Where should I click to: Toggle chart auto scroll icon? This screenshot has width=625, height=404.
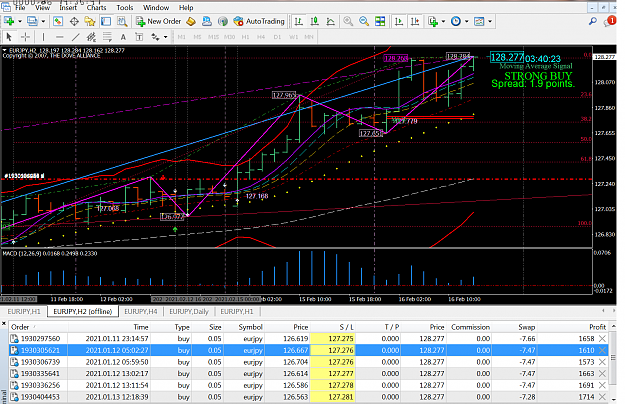tap(399, 21)
